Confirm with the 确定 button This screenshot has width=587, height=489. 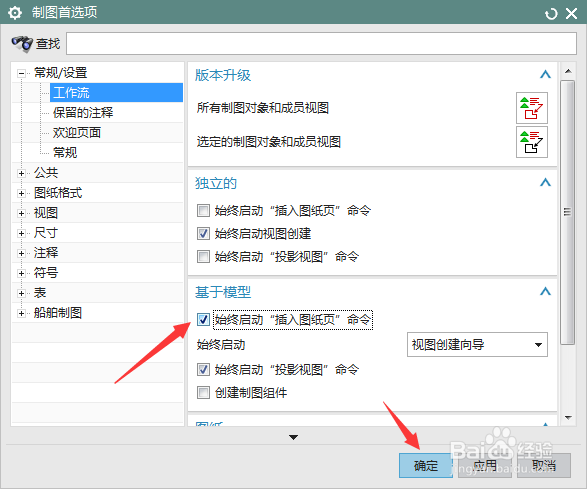click(x=426, y=465)
